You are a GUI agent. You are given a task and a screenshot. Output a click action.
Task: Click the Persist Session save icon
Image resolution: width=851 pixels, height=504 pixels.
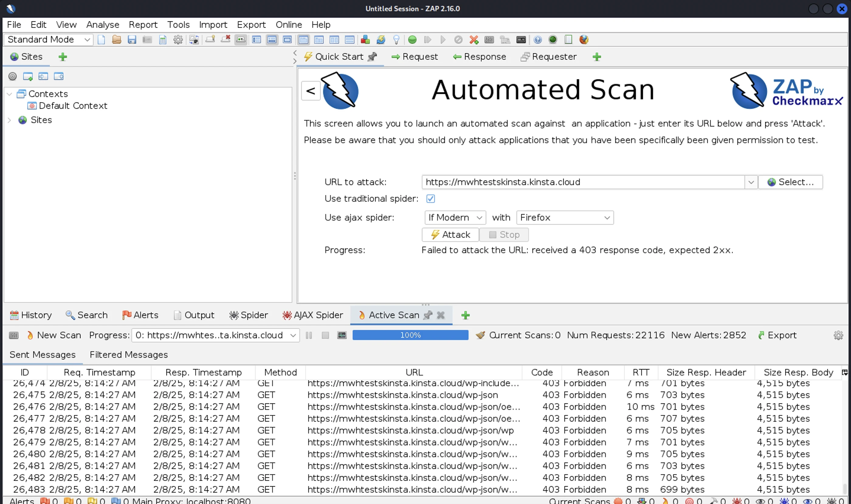point(132,40)
